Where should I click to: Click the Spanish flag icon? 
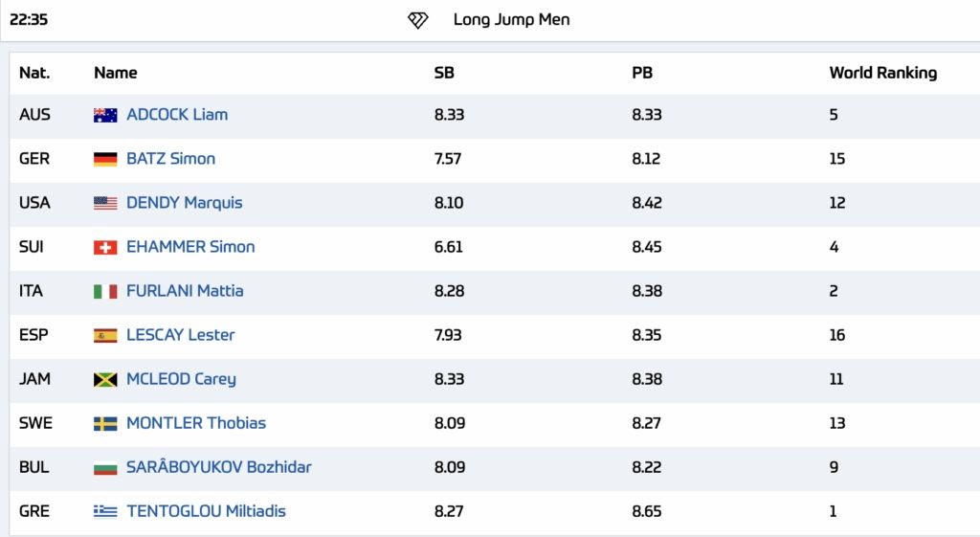click(105, 335)
